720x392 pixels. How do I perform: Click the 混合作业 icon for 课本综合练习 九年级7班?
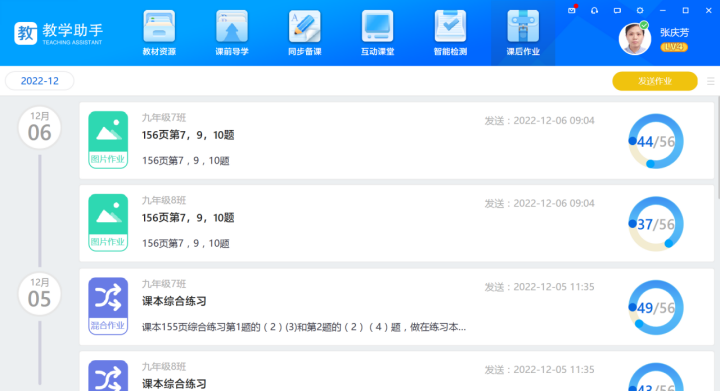click(108, 306)
